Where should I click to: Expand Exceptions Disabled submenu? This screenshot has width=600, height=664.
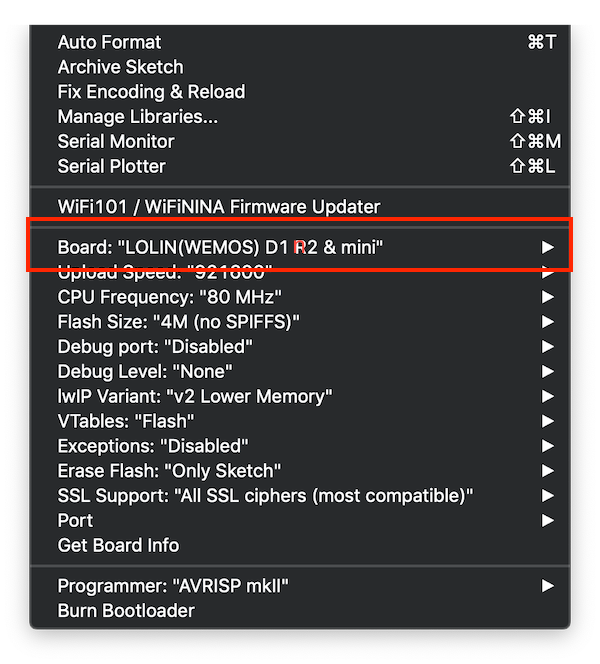click(x=152, y=446)
